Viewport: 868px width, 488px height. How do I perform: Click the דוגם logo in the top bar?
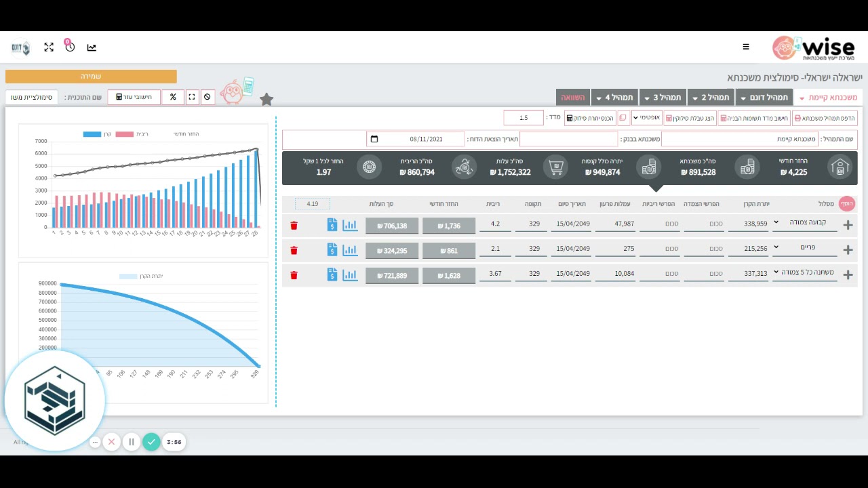point(21,47)
